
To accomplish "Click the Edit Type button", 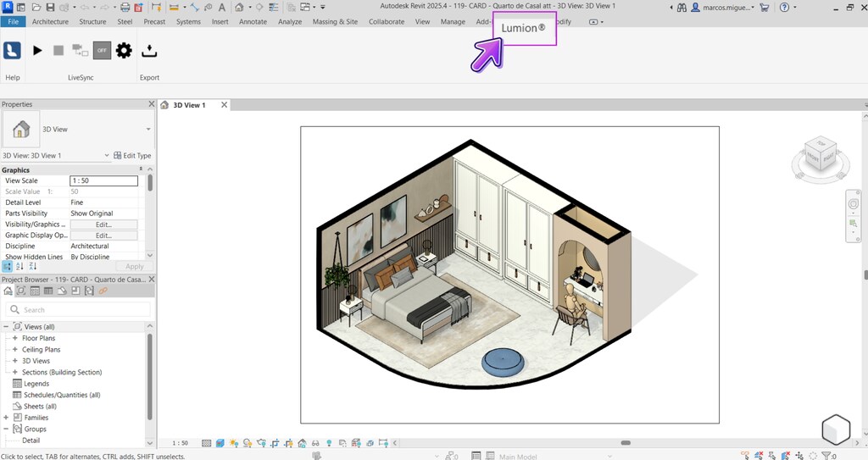I will 132,156.
